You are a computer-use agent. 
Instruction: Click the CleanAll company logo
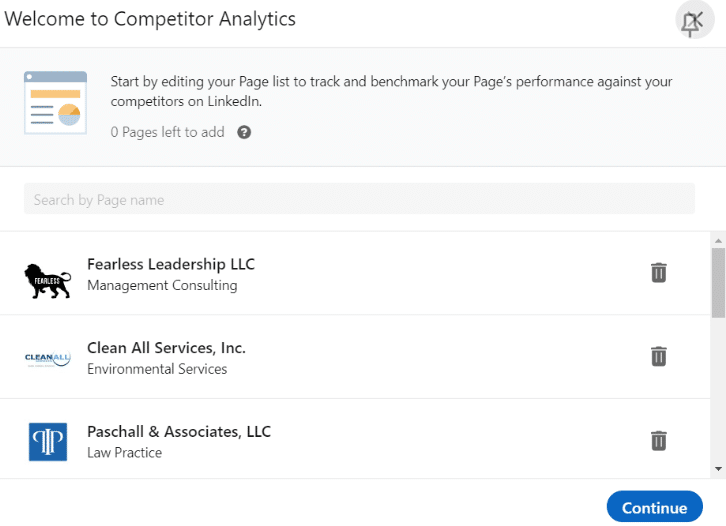point(48,358)
